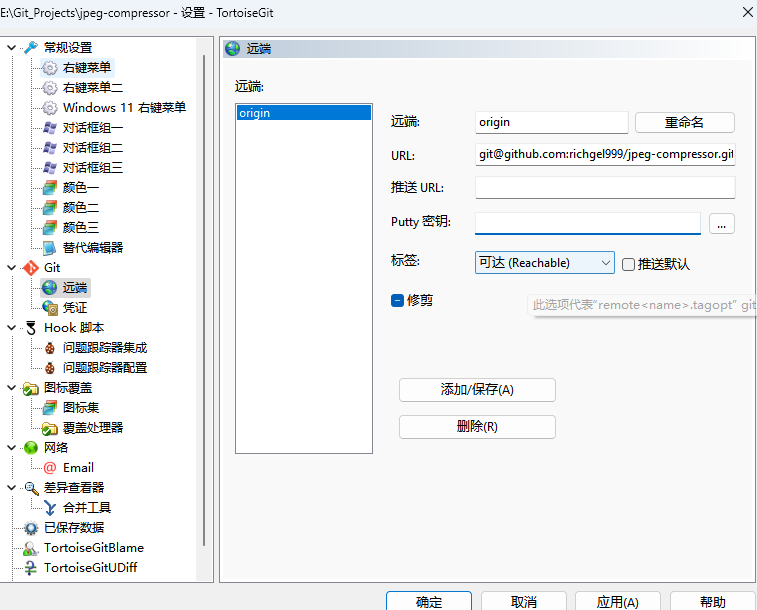Click the windows icon beside 对话框组二
This screenshot has height=610, width=757.
50,148
